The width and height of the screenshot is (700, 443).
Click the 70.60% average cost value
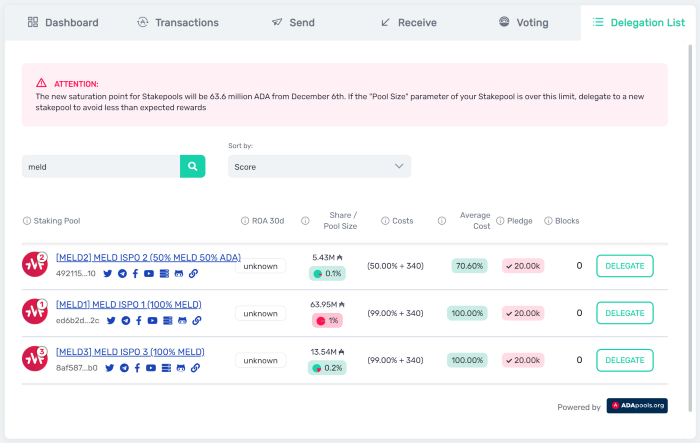(470, 266)
